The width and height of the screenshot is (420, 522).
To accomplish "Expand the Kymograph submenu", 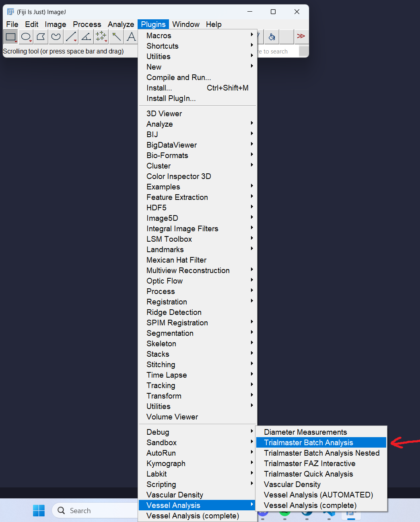I will [198, 463].
